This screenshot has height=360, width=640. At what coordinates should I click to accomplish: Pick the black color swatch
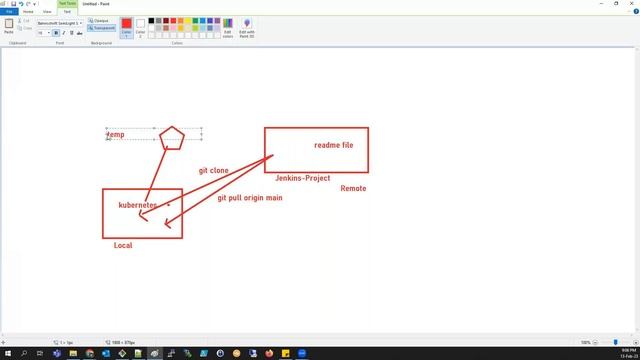[x=151, y=20]
